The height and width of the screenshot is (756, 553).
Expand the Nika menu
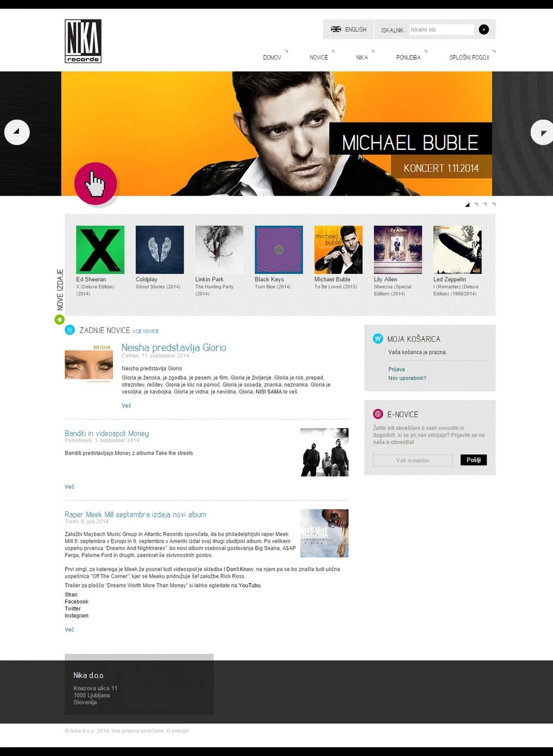[362, 58]
